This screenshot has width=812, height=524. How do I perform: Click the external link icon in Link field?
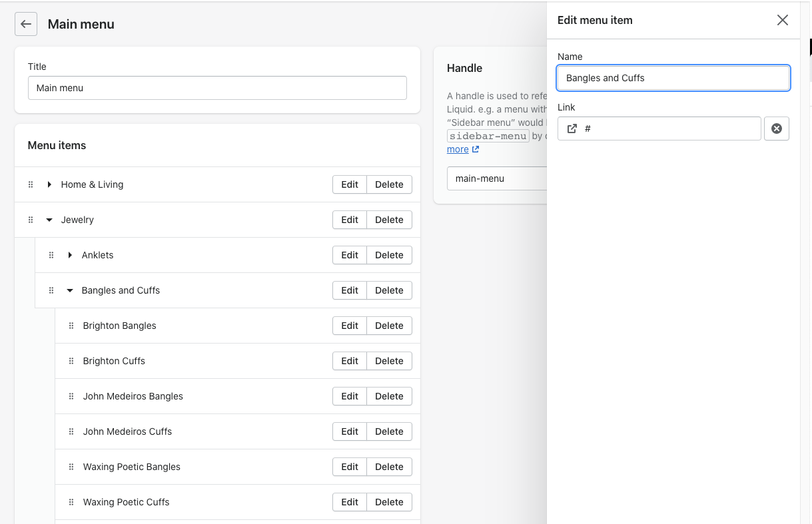572,129
